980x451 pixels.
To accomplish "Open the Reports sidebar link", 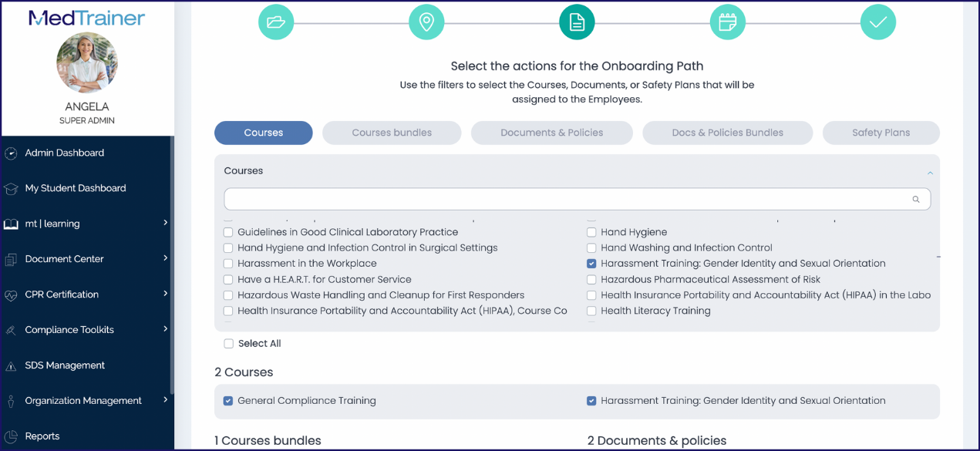I will click(x=42, y=436).
